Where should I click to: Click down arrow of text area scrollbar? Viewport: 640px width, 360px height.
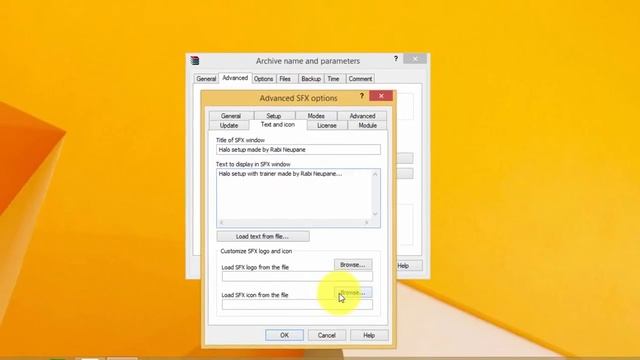coord(375,214)
